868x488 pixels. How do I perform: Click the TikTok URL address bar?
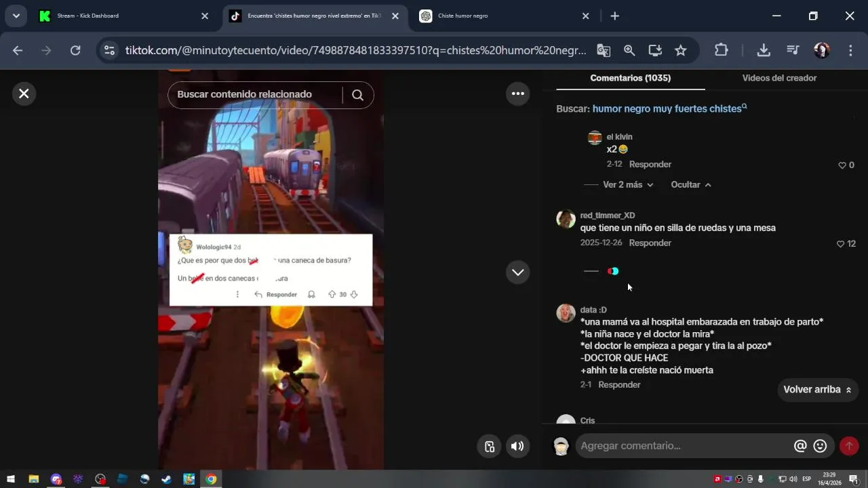[x=355, y=50]
